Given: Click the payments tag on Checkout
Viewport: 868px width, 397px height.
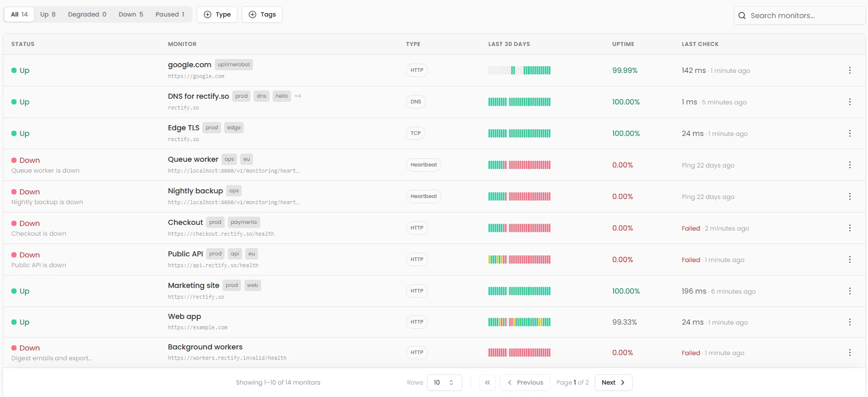Looking at the screenshot, I should [244, 222].
